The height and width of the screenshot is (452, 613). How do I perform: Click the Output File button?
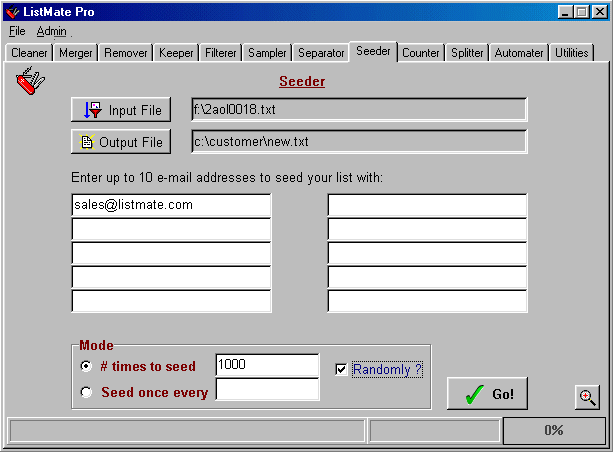pos(121,142)
